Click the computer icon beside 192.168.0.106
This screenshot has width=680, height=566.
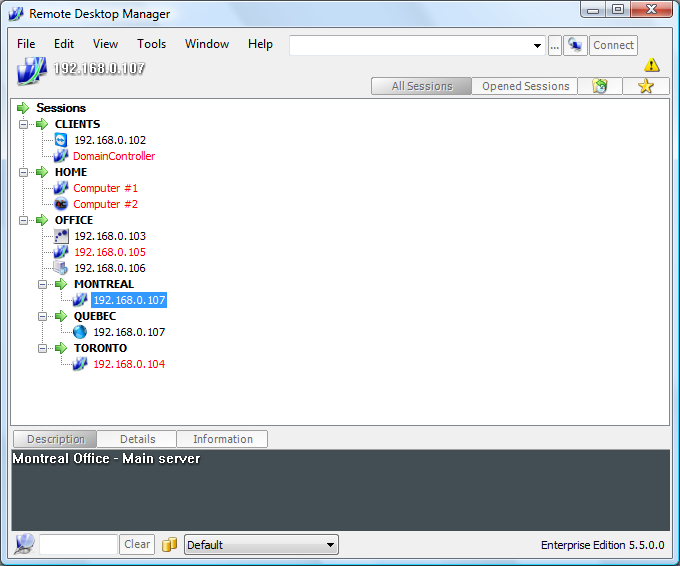click(61, 268)
